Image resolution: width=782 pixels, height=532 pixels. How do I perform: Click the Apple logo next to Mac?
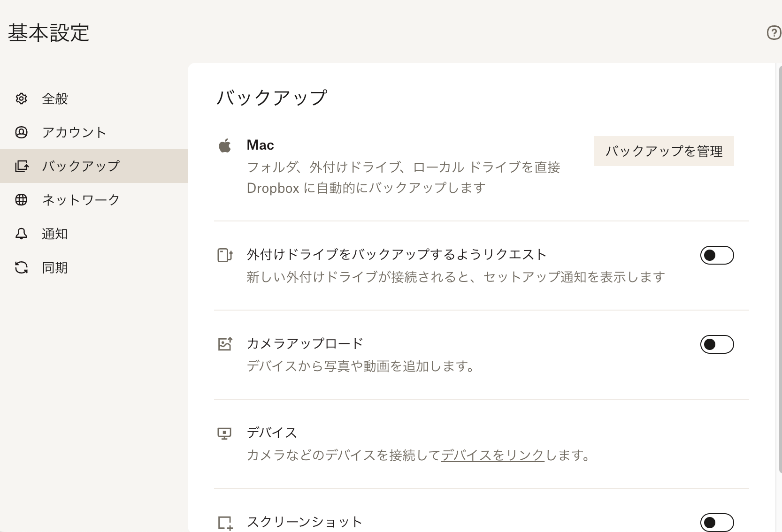pos(225,145)
